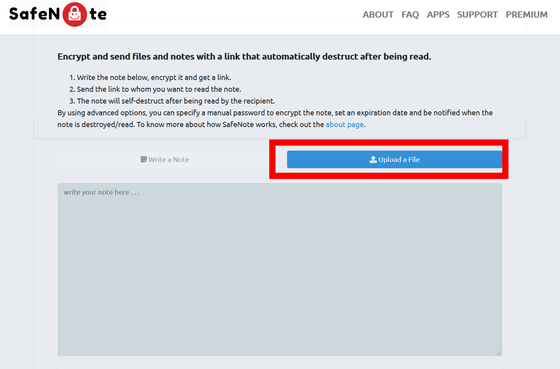Open the FAQ navigation item
The width and height of the screenshot is (560, 369).
click(410, 15)
